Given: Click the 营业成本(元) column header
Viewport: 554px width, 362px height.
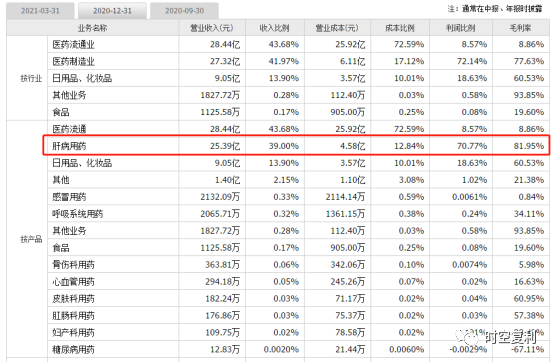Looking at the screenshot, I should (x=337, y=28).
